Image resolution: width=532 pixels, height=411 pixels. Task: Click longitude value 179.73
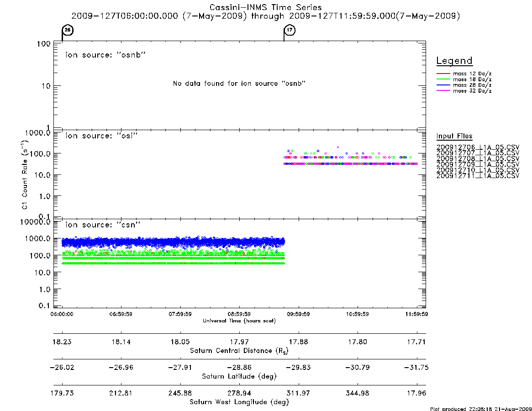62,393
